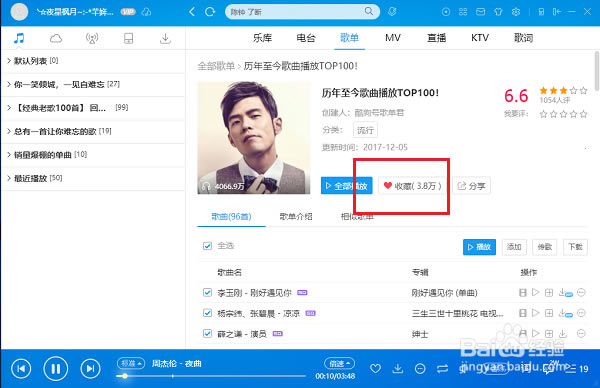Uncheck the 李玉刚 - 刚好遇见你 checkbox

tap(207, 293)
